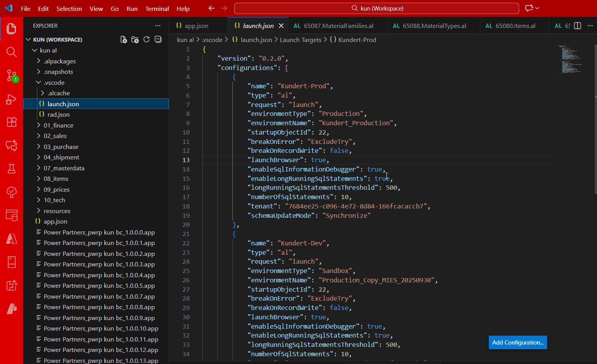The height and width of the screenshot is (364, 597).
Task: Click line number 13 in the gutter
Action: click(186, 160)
